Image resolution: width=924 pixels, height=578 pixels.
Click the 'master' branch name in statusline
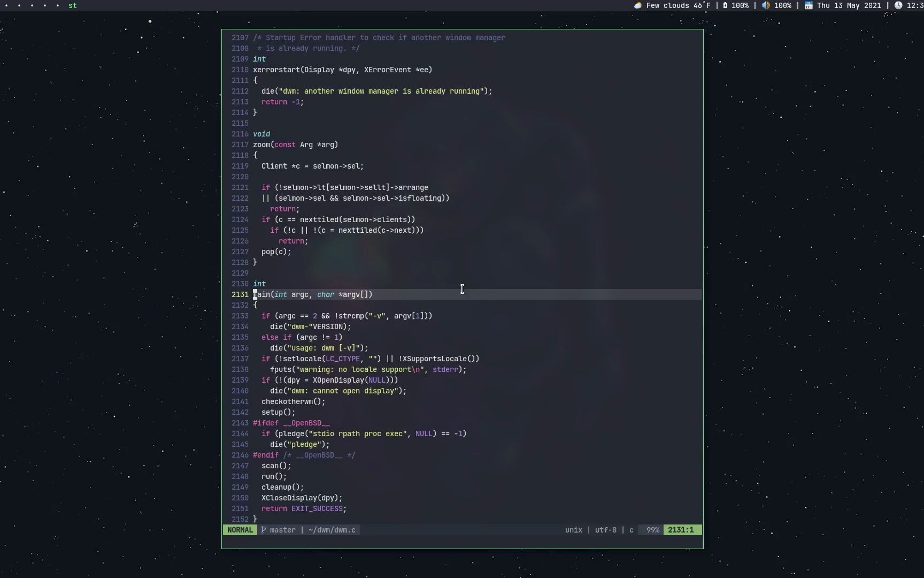coord(283,530)
